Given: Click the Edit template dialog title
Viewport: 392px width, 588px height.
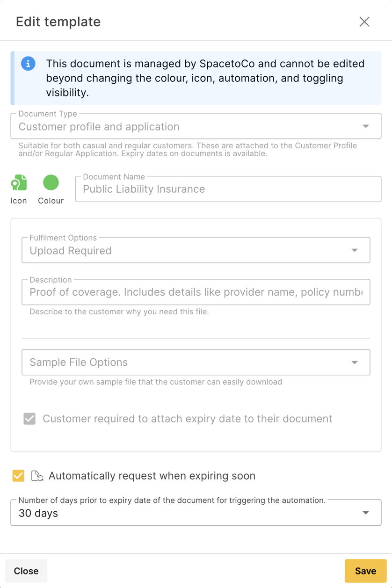Looking at the screenshot, I should [x=58, y=22].
